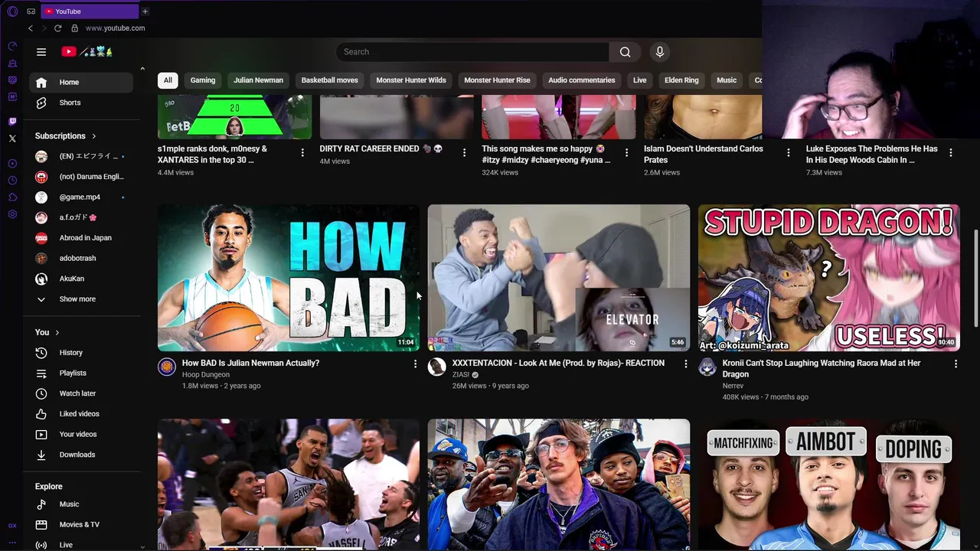This screenshot has height=551, width=980.
Task: Select the Music filter chip
Action: 727,80
